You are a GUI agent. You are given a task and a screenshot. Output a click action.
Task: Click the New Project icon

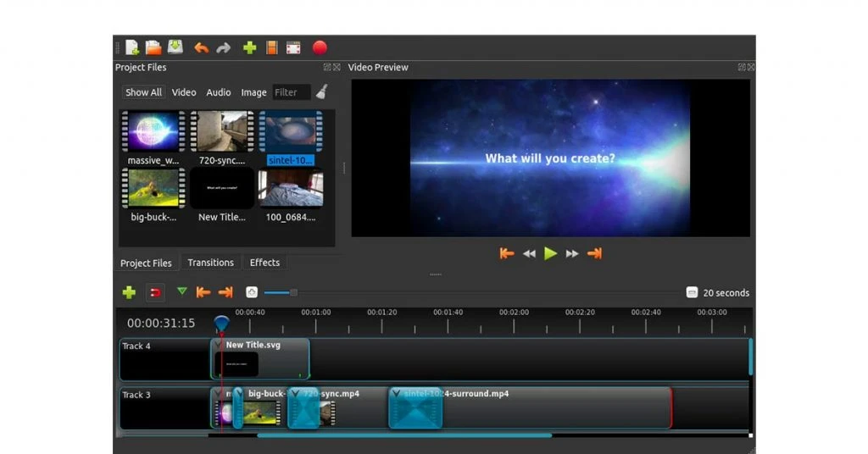132,47
